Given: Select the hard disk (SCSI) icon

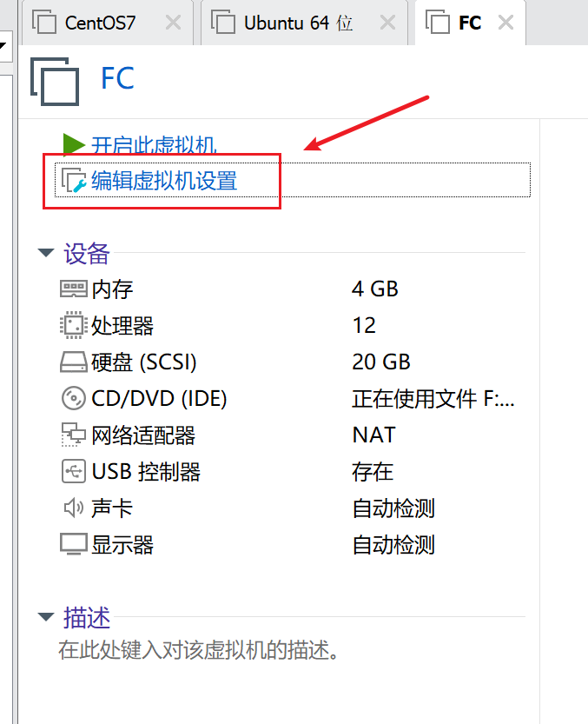Looking at the screenshot, I should [x=73, y=362].
